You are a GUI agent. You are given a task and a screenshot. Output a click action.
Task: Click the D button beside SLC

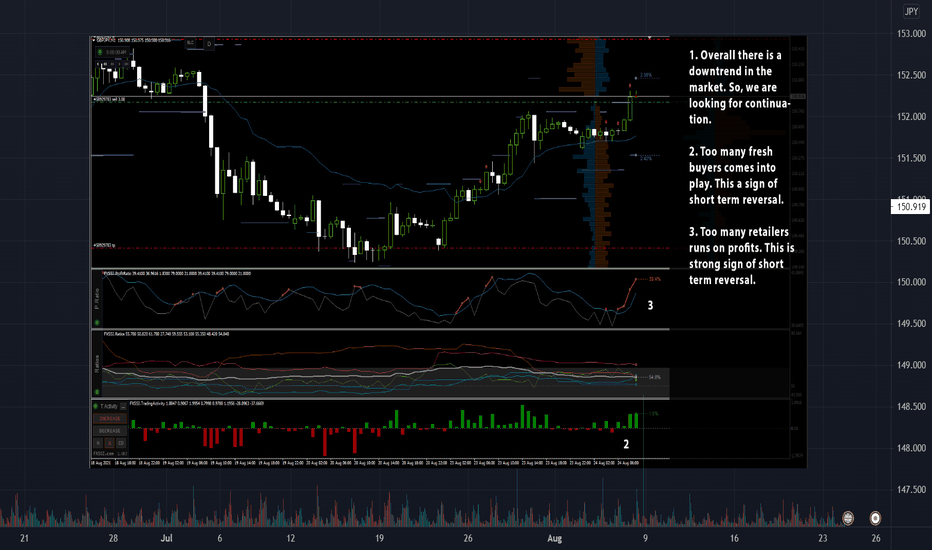click(x=209, y=44)
